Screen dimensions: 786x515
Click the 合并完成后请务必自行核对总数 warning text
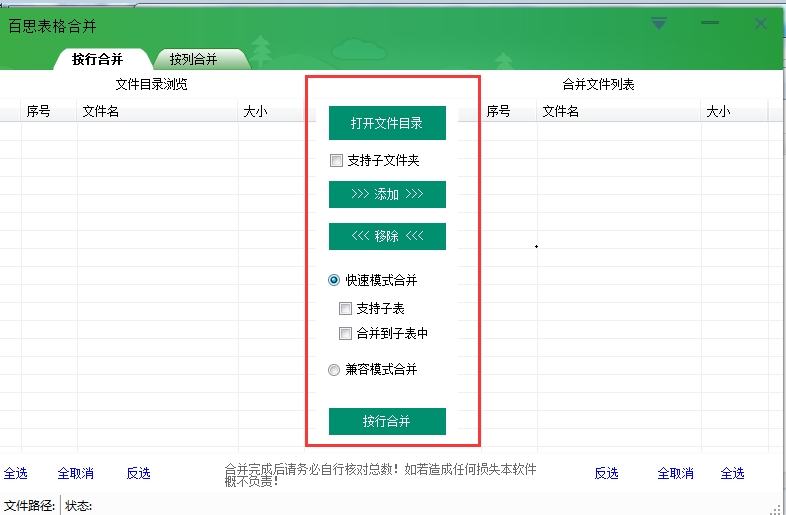point(380,474)
